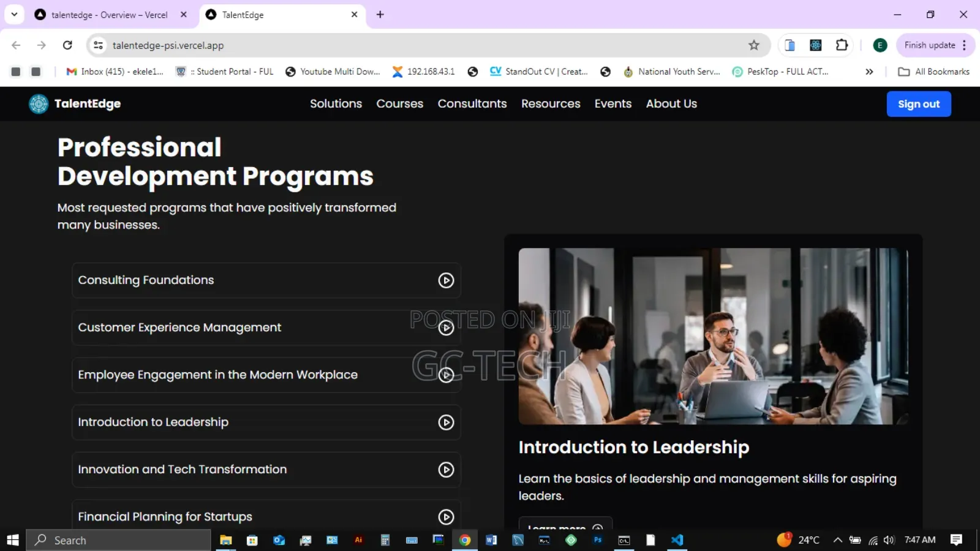Open the search tabs dropdown arrow
Viewport: 980px width, 551px height.
[x=14, y=15]
